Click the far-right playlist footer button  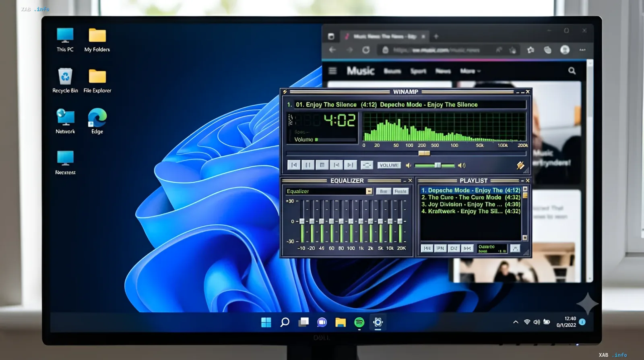(515, 248)
